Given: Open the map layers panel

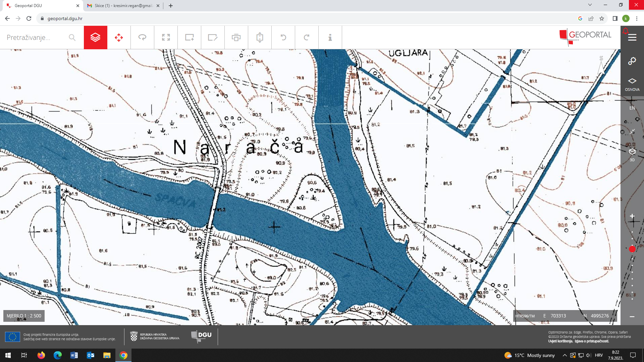Looking at the screenshot, I should 95,38.
